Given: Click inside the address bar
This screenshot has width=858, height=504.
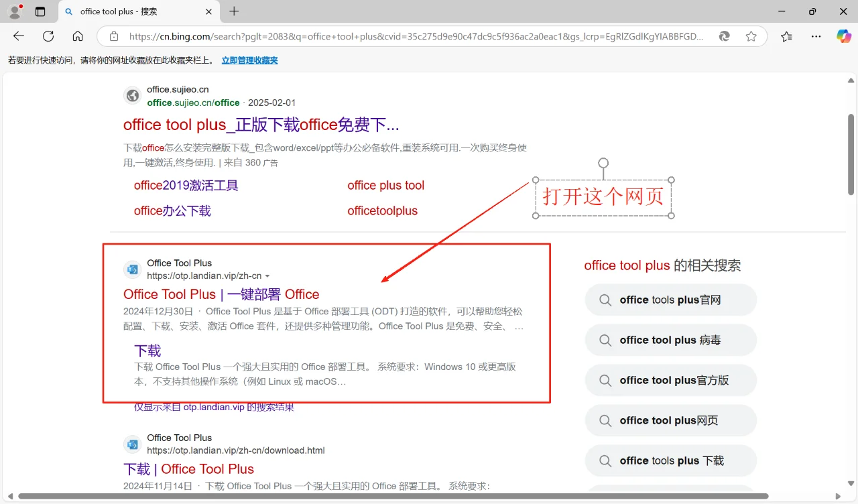Looking at the screenshot, I should [x=402, y=37].
